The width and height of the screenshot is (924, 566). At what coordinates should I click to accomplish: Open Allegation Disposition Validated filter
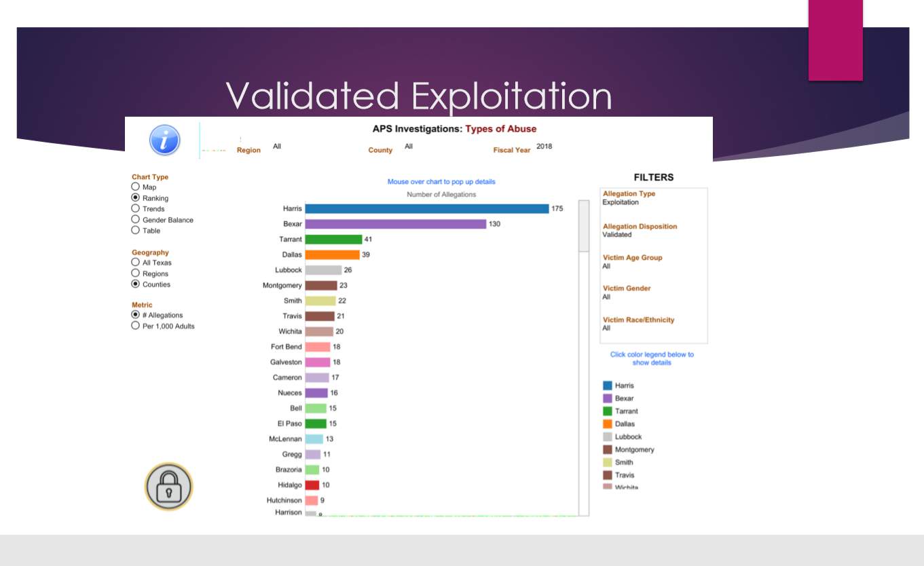(x=616, y=235)
